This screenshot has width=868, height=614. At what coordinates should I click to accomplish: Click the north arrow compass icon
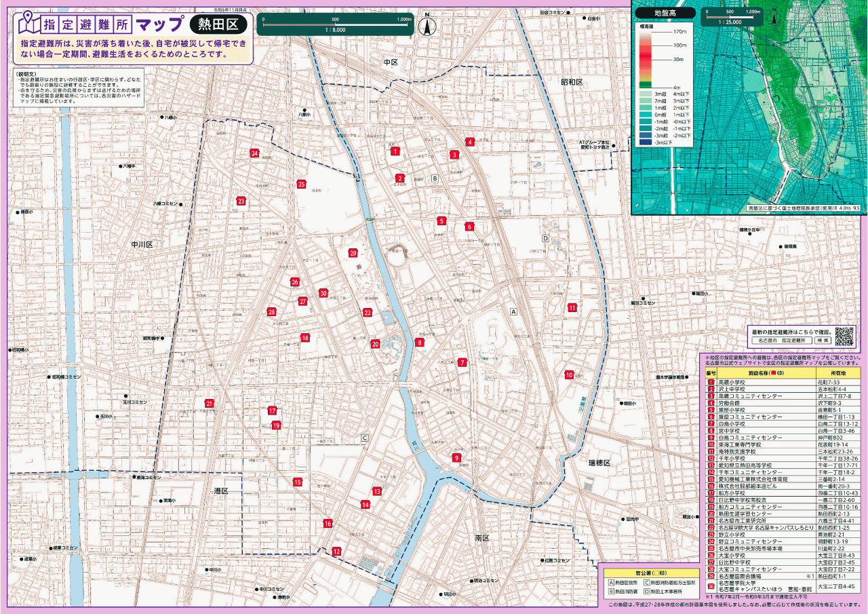tap(427, 25)
